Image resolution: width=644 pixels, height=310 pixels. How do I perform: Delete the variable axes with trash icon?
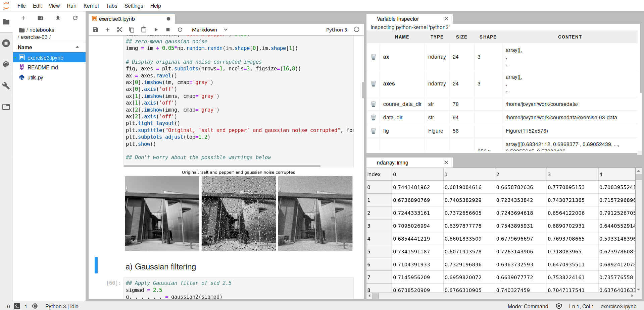[373, 83]
